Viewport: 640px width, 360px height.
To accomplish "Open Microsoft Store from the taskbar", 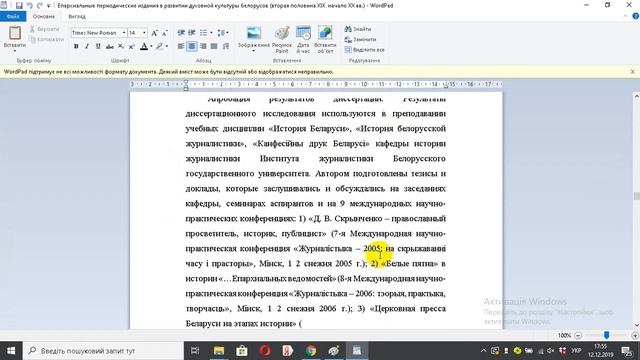I will (x=242, y=351).
